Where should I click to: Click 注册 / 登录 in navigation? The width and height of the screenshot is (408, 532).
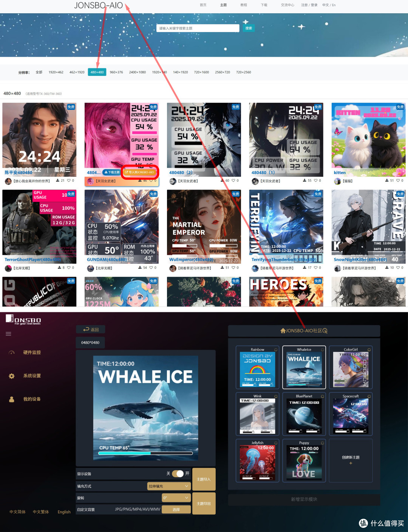click(x=309, y=5)
